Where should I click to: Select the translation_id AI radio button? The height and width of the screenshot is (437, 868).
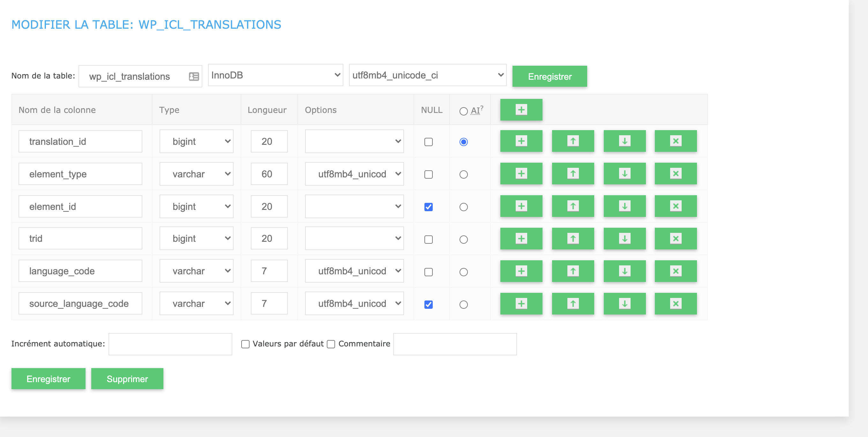463,142
